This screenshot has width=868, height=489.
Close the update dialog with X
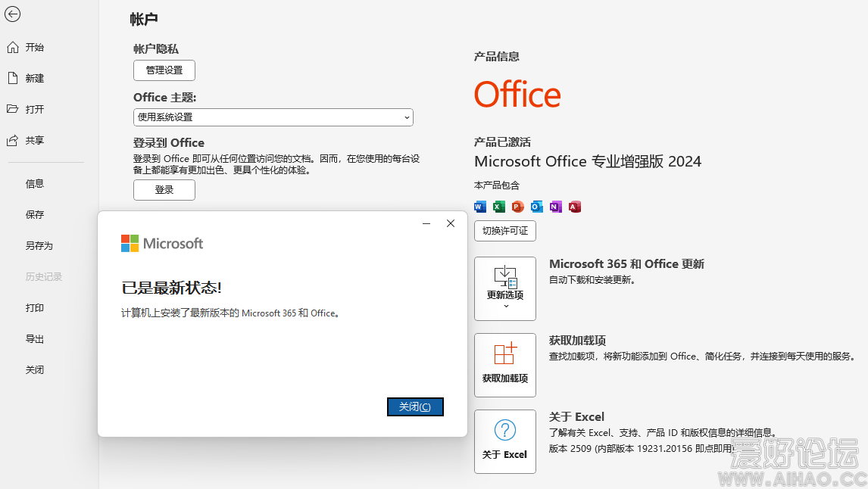pyautogui.click(x=451, y=223)
